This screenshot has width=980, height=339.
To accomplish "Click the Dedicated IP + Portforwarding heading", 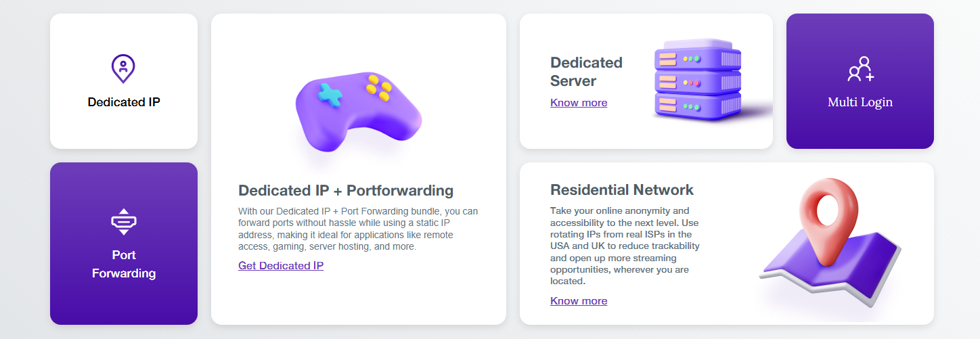I will pos(346,190).
